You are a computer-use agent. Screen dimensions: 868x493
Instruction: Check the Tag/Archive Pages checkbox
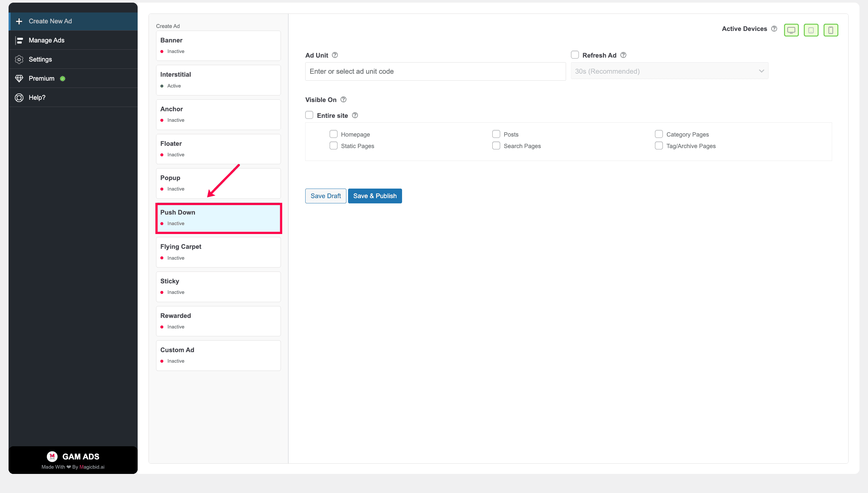point(659,145)
